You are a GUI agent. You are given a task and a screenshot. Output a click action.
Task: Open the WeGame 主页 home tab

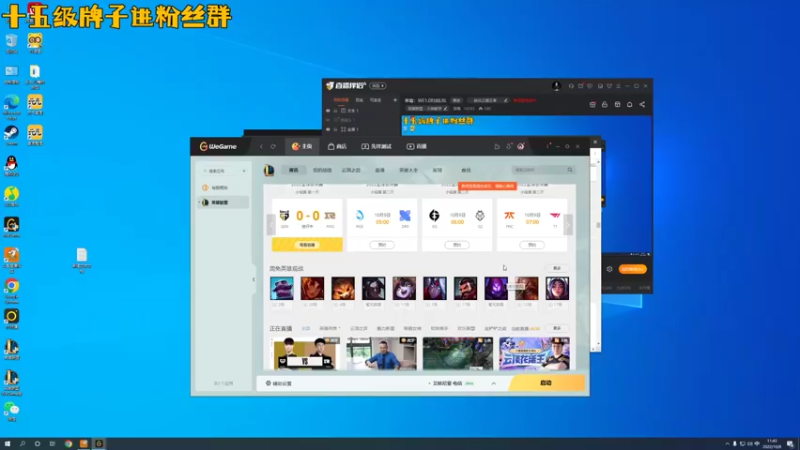coord(302,146)
